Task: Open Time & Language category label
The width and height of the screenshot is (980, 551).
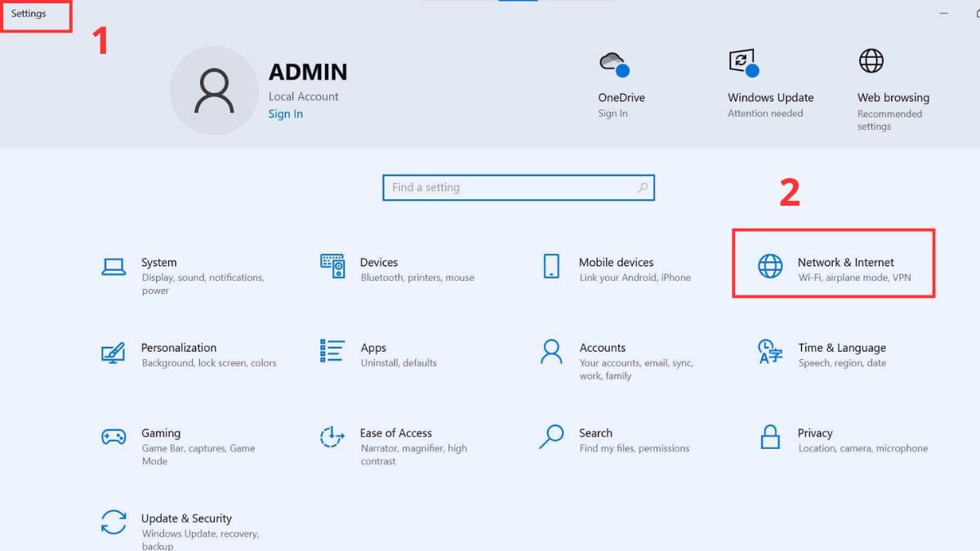Action: click(842, 348)
